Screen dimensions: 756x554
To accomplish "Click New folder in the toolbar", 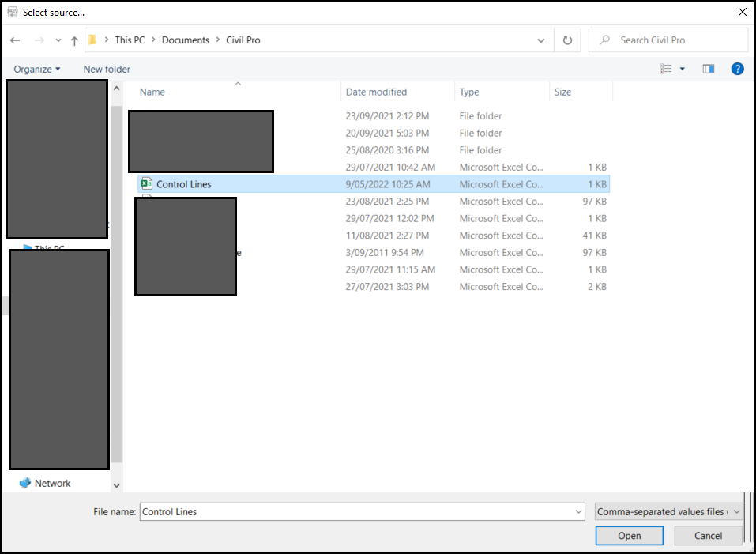I will [107, 69].
